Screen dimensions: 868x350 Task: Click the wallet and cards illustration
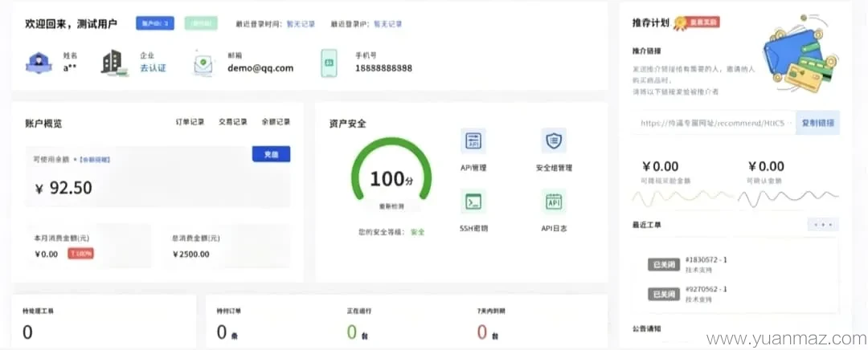tap(800, 52)
